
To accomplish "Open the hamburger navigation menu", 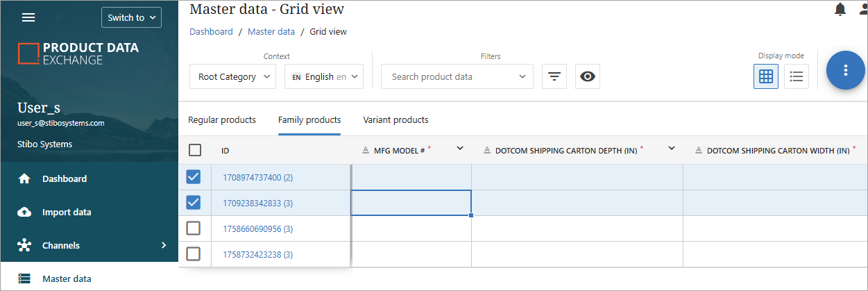I will coord(28,17).
